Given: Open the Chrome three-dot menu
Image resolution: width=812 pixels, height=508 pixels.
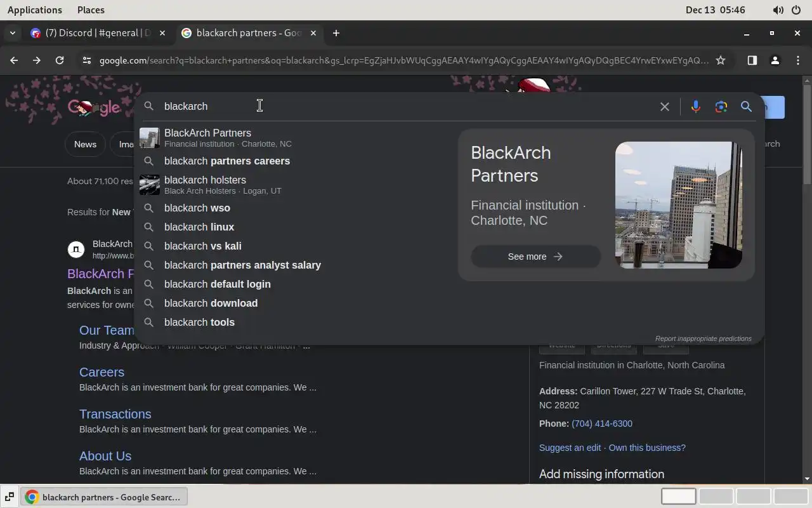Looking at the screenshot, I should tap(797, 60).
